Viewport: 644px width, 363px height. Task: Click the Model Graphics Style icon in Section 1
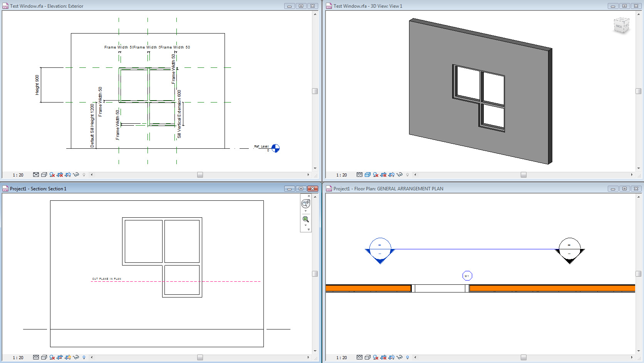click(x=44, y=357)
